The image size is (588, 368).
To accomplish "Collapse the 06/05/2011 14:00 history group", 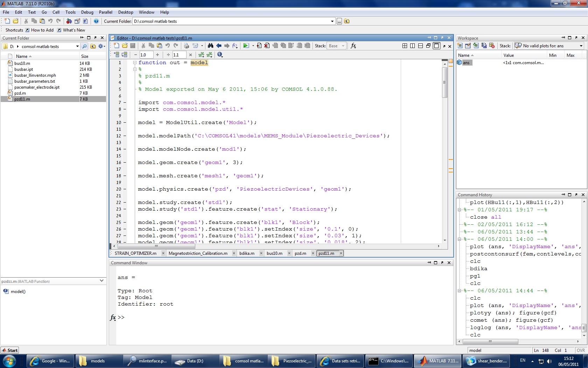I will [460, 239].
